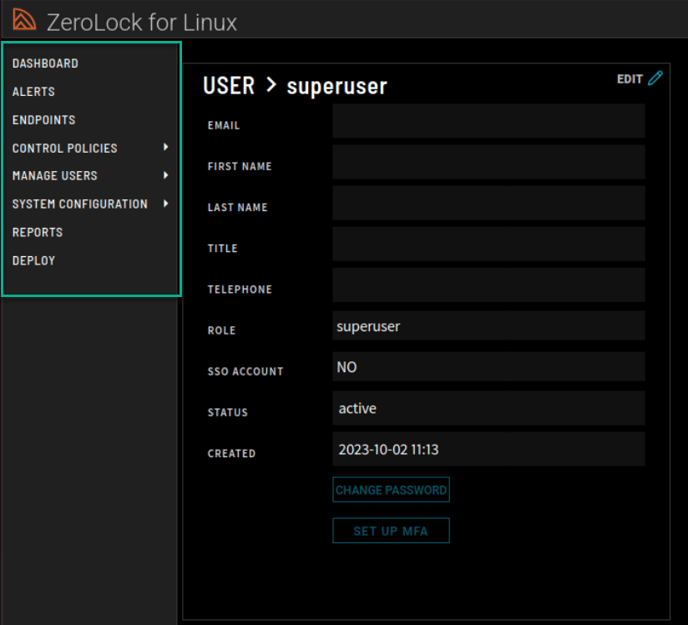Expand System Configuration submenu arrow
The width and height of the screenshot is (688, 625).
[165, 203]
